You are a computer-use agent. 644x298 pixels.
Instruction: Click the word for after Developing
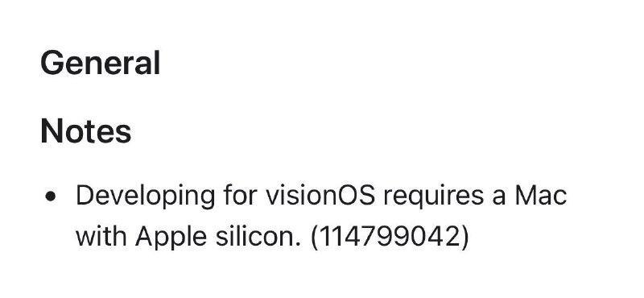(240, 195)
